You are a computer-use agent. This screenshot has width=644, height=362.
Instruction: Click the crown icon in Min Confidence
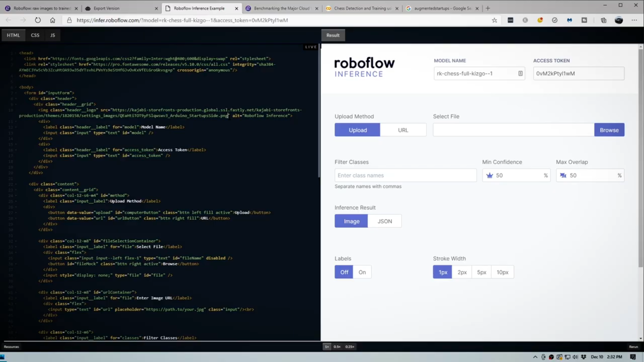490,175
